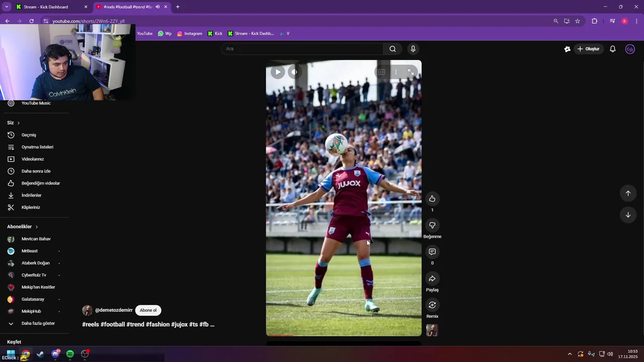Bookmark this page with the star
Image resolution: width=644 pixels, height=362 pixels.
(x=578, y=21)
